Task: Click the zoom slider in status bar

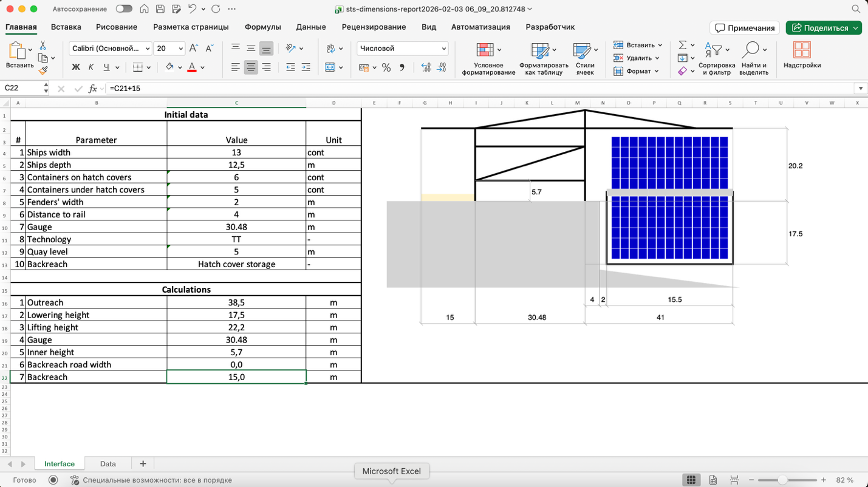Action: coord(782,480)
